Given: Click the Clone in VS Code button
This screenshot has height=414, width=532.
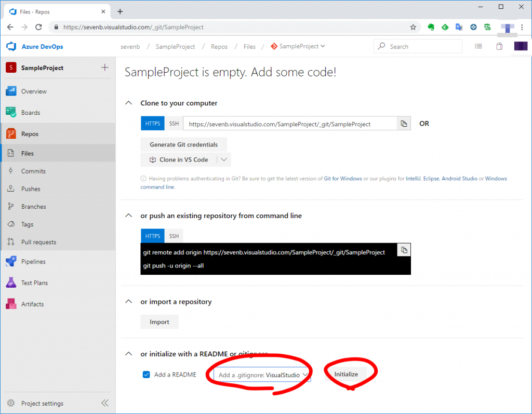Looking at the screenshot, I should pos(179,159).
